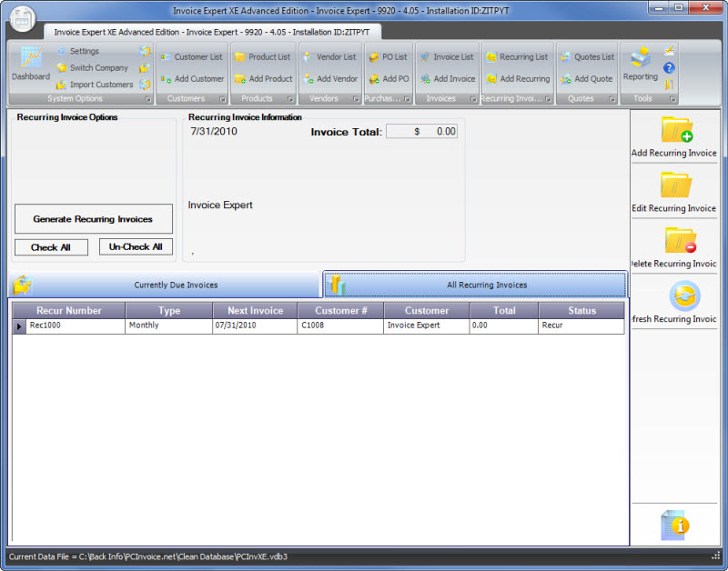Viewport: 728px width, 571px height.
Task: Click Add Vendor
Action: (x=330, y=79)
